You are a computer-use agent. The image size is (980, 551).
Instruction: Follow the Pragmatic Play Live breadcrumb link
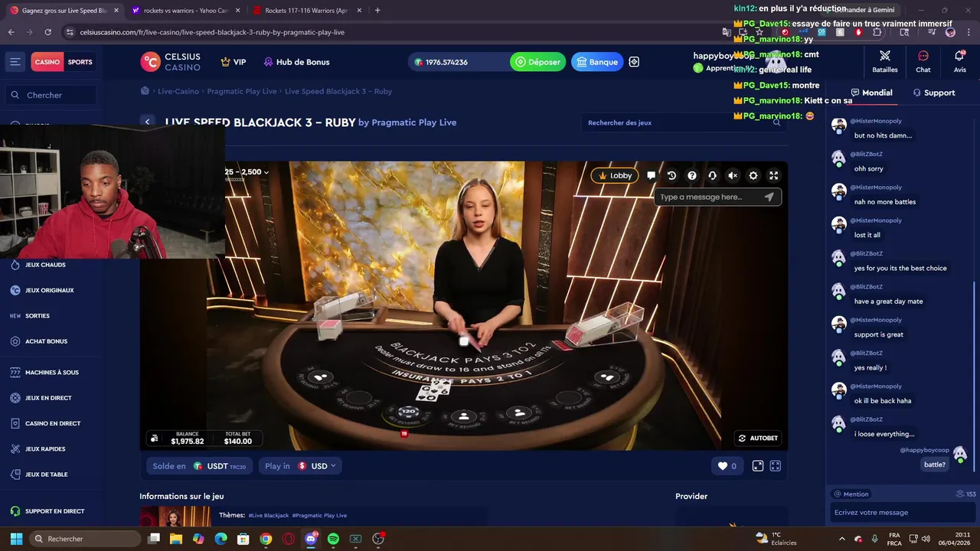(242, 91)
